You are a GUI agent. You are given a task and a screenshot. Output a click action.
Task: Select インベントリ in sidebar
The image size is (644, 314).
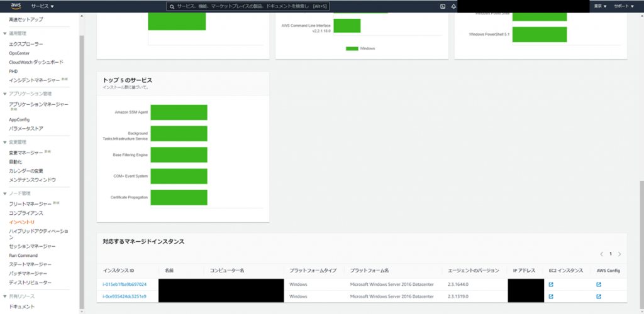click(22, 222)
